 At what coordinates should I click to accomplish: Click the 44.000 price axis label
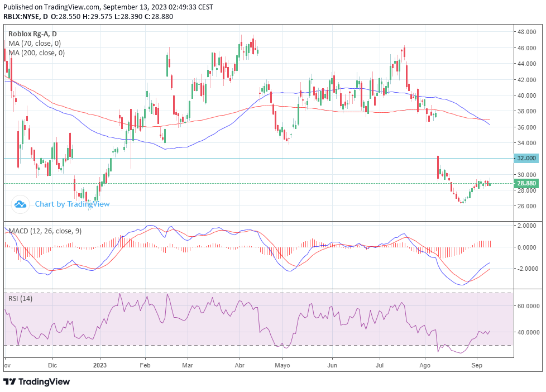(526, 64)
